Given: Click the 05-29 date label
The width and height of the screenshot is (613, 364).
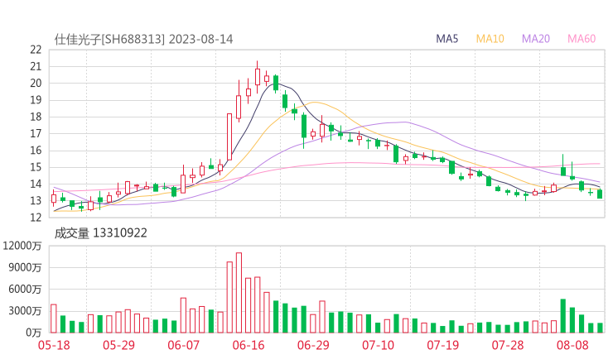Looking at the screenshot, I should pos(118,345).
